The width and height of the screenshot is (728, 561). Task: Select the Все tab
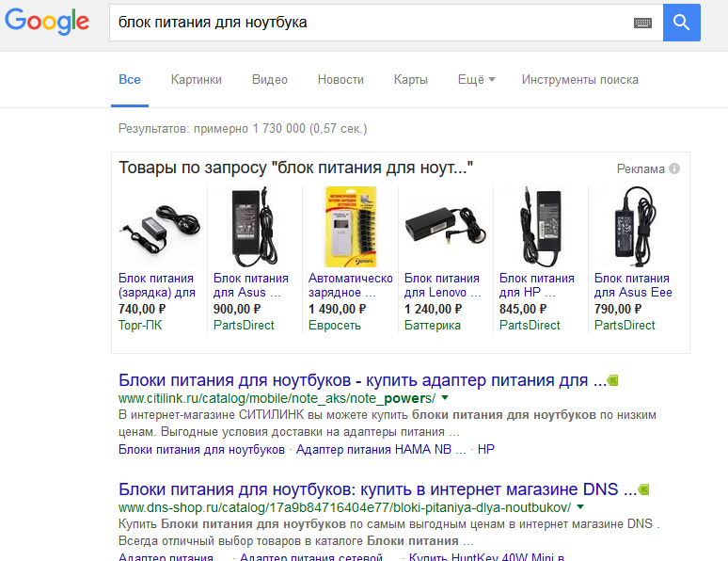click(x=130, y=79)
